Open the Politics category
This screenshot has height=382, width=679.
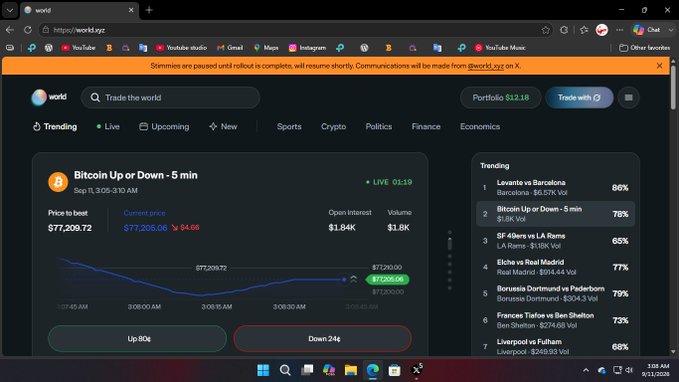378,126
